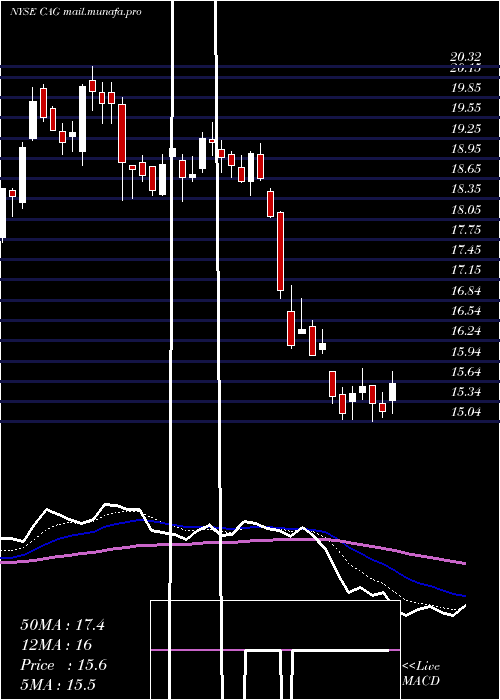The image size is (500, 700).
Task: Click the 15.04 price axis label
Action: 466,412
